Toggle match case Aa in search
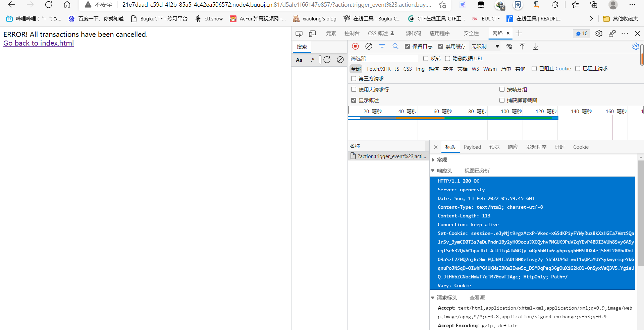The height and width of the screenshot is (330, 644). tap(299, 60)
